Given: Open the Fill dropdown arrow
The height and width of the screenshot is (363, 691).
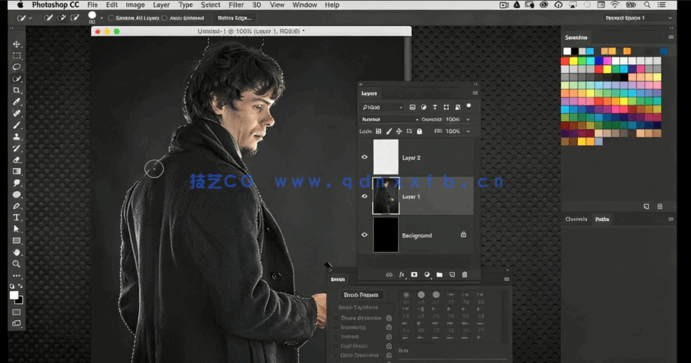Looking at the screenshot, I should tap(468, 131).
